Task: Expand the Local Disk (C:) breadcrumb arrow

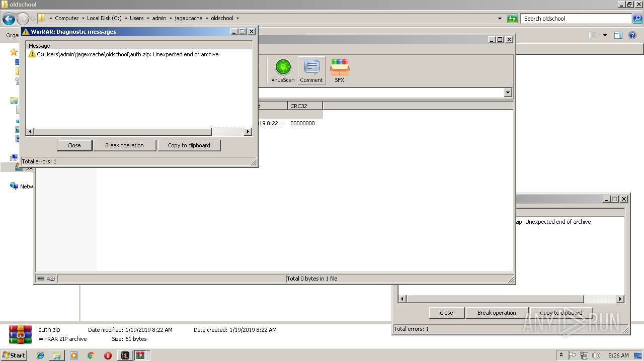Action: tap(126, 19)
